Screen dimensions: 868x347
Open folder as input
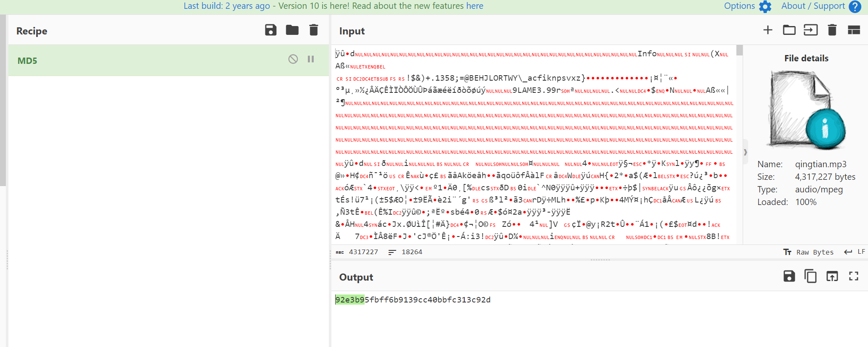(789, 30)
